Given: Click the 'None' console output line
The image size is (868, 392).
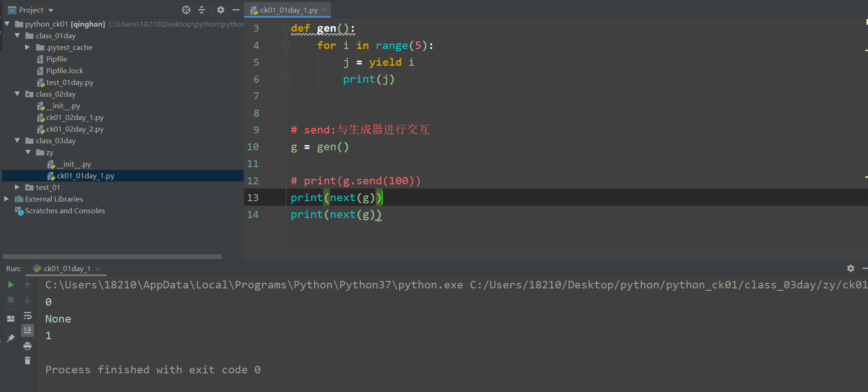Looking at the screenshot, I should pyautogui.click(x=58, y=319).
